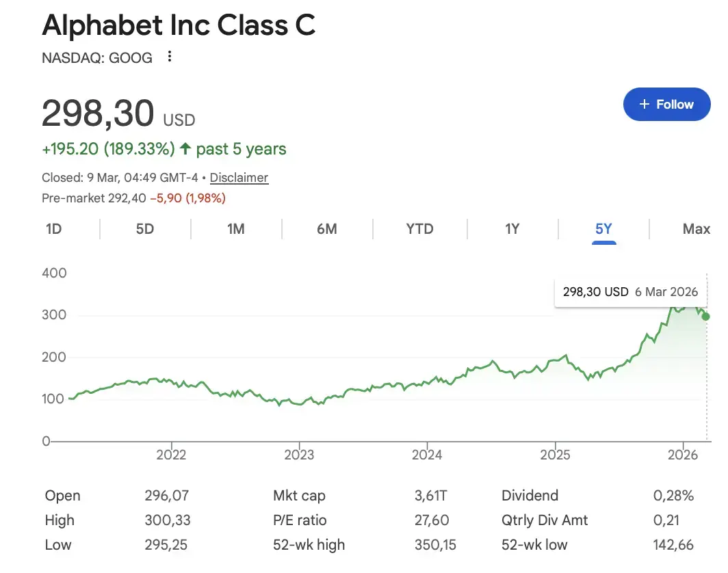Switch to the 1D chart view

point(53,229)
